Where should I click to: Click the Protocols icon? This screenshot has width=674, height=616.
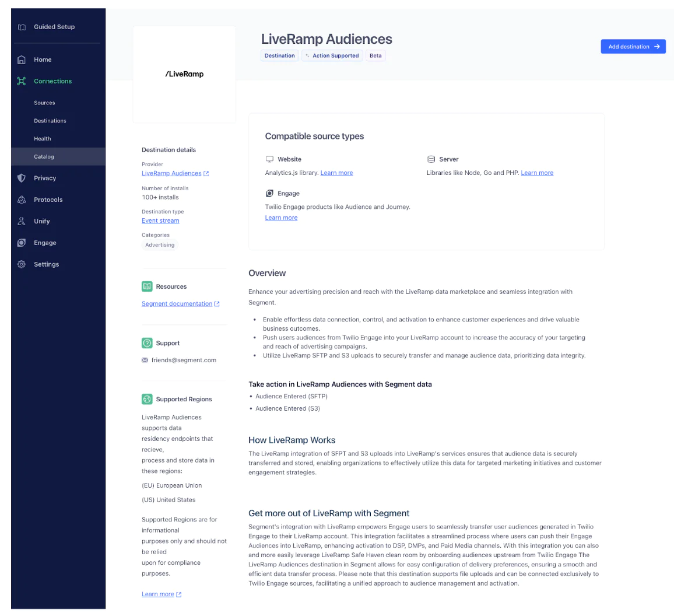pos(21,199)
